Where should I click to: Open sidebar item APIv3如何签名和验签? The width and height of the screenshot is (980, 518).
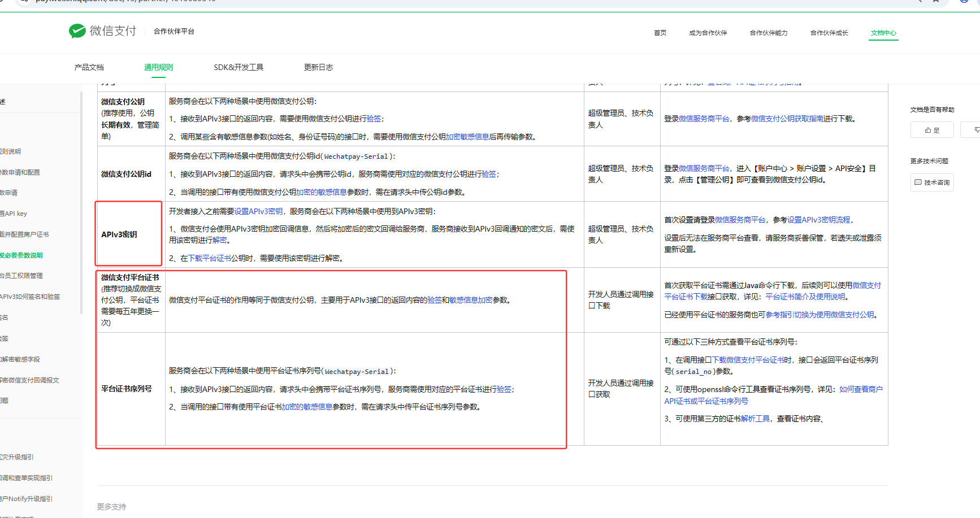(30, 297)
